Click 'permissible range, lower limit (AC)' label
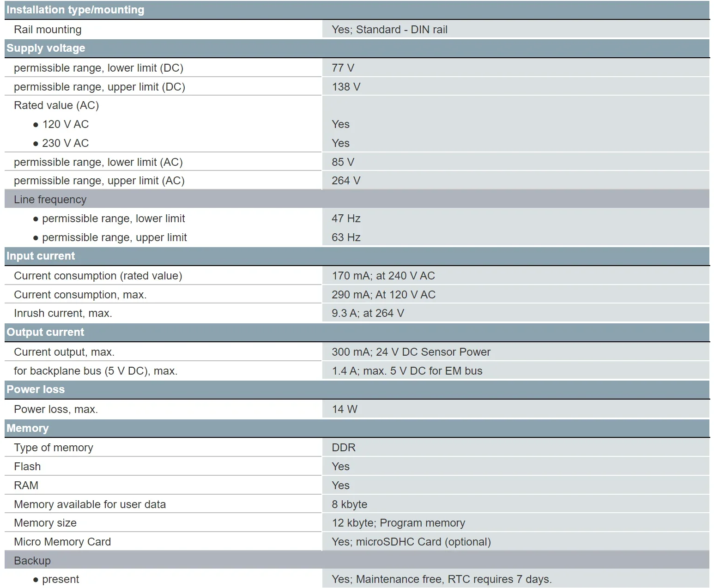This screenshot has width=714, height=588. tap(98, 162)
